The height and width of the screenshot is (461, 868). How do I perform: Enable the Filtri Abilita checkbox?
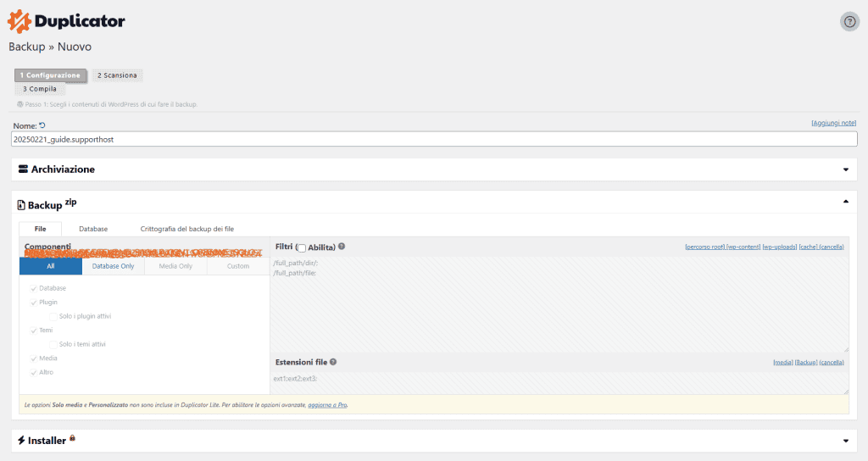(x=302, y=248)
